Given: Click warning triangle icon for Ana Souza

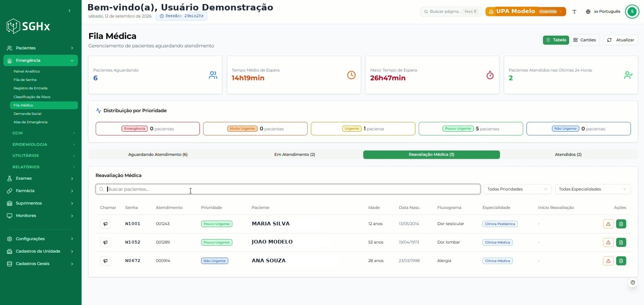Looking at the screenshot, I should click(x=608, y=261).
